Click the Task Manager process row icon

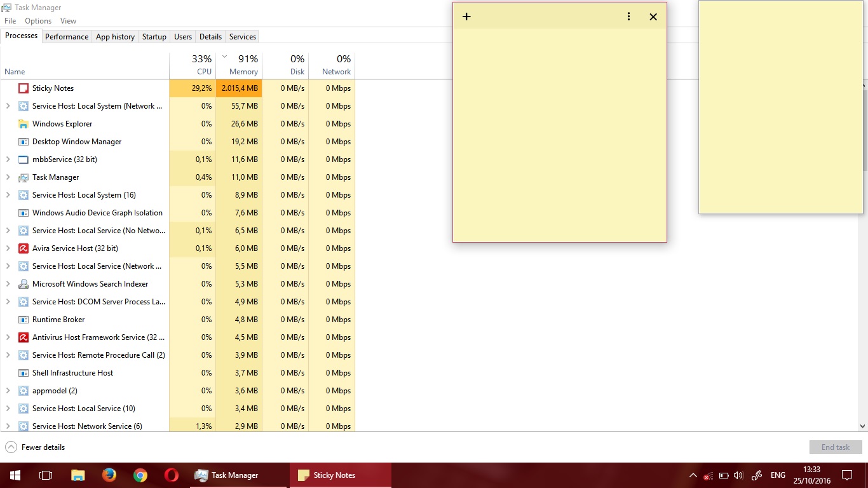24,177
